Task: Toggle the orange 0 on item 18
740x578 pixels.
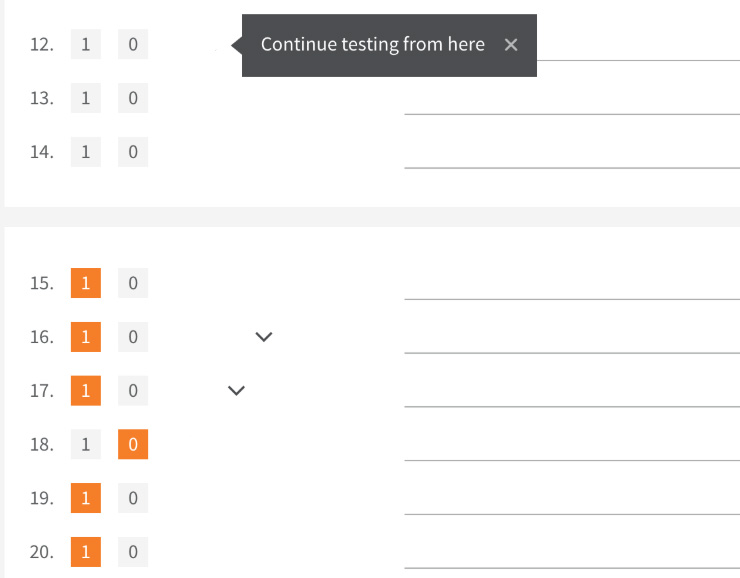Action: pyautogui.click(x=133, y=444)
